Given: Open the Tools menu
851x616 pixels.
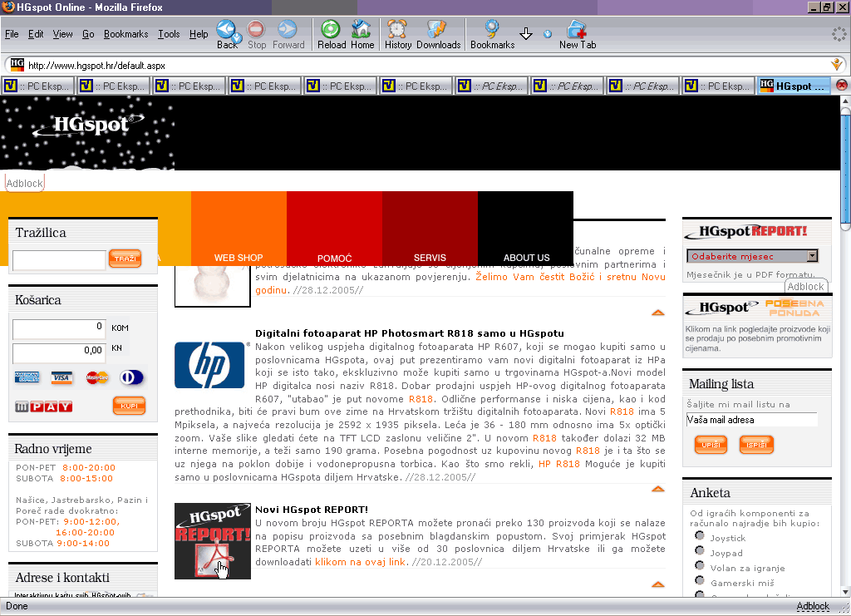Looking at the screenshot, I should (169, 34).
